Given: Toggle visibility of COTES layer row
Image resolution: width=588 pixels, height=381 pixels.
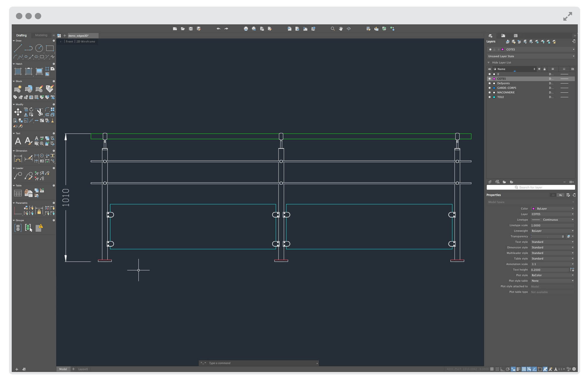Looking at the screenshot, I should (490, 79).
